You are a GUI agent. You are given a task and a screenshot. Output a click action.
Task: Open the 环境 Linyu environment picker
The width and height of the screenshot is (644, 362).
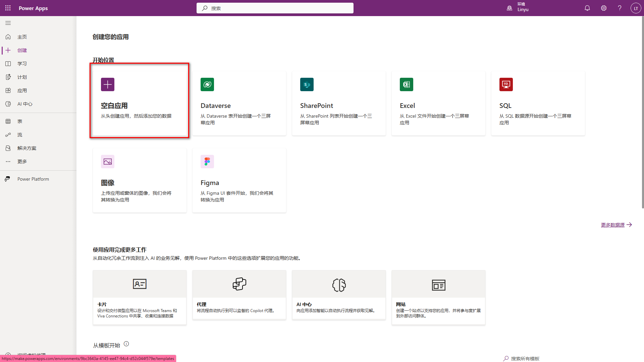[x=518, y=8]
